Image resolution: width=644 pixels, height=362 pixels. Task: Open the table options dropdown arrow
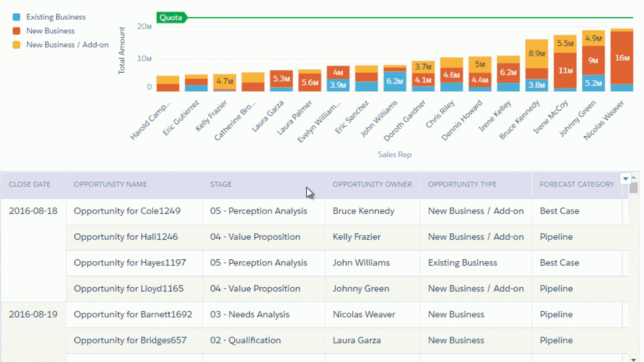(x=625, y=178)
